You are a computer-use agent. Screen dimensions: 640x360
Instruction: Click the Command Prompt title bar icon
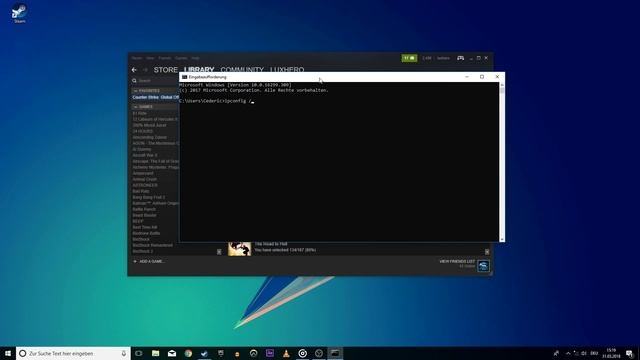coord(184,77)
